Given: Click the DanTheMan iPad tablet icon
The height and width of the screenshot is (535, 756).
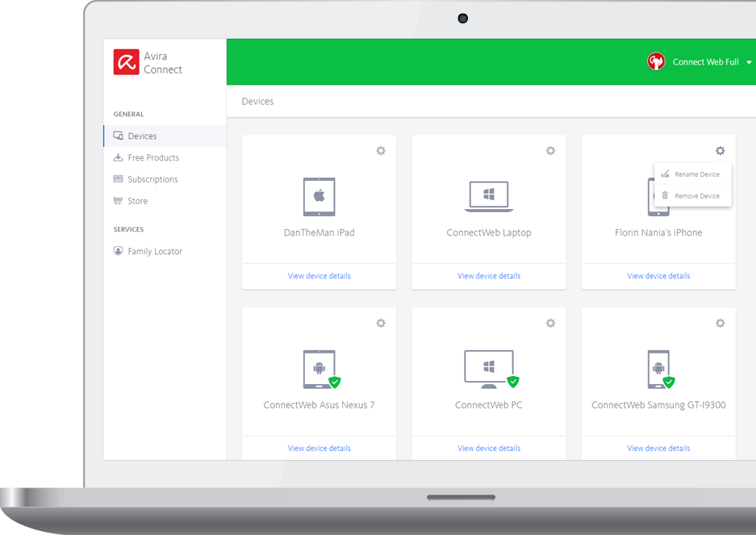Looking at the screenshot, I should coord(320,197).
